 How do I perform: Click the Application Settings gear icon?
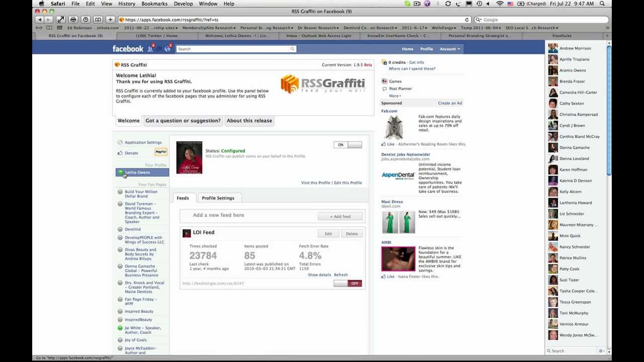(120, 142)
